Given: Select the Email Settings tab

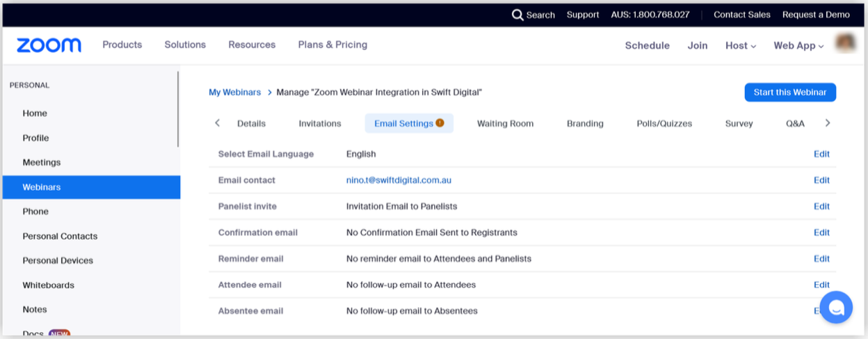Looking at the screenshot, I should click(x=409, y=123).
